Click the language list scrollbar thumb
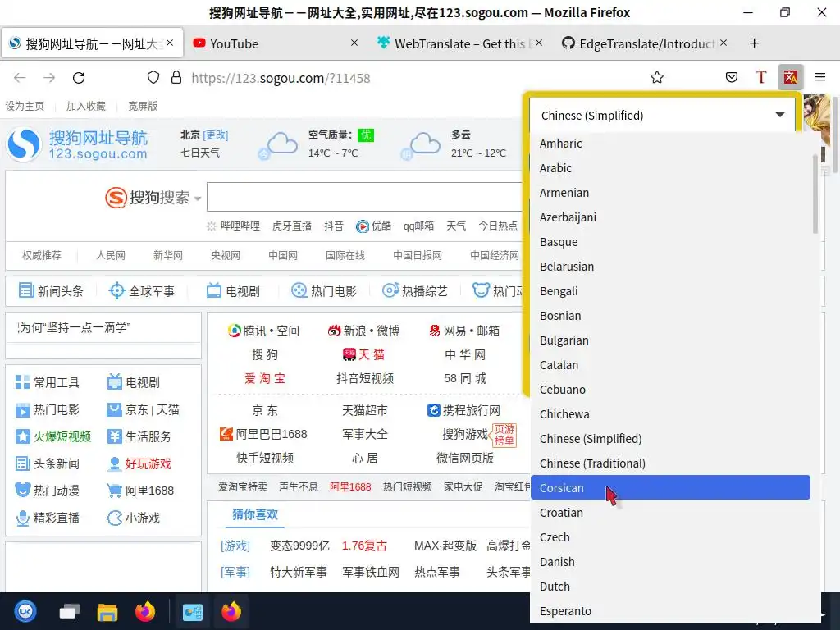The image size is (840, 630). coord(815,194)
